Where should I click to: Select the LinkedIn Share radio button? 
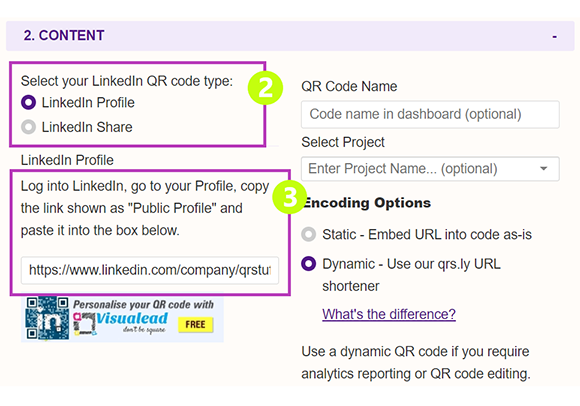pos(28,127)
